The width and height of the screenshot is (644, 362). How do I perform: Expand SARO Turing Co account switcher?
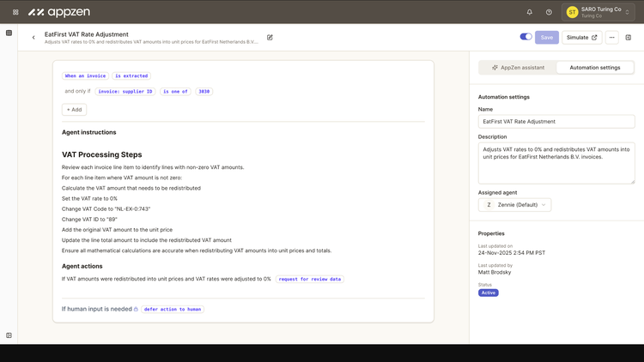(598, 12)
